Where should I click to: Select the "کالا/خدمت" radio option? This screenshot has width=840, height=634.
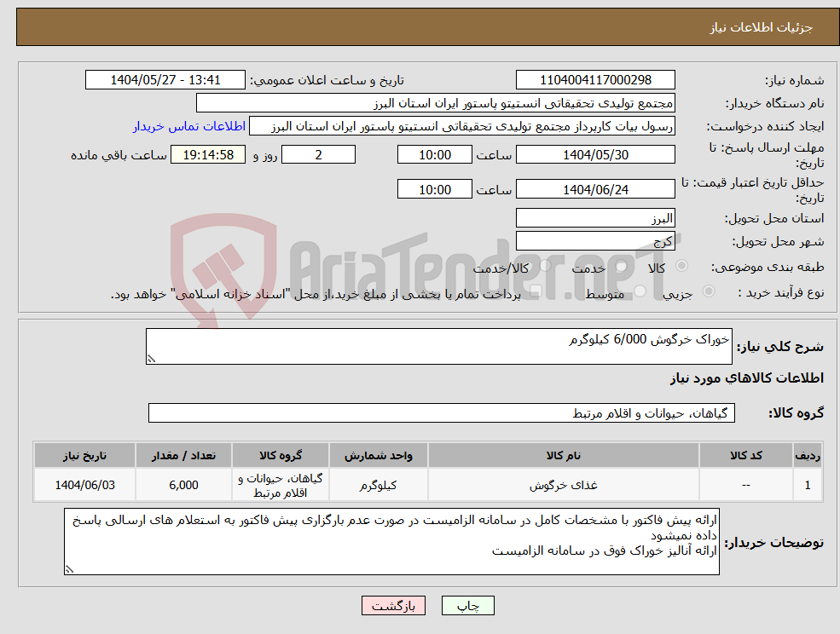(543, 267)
